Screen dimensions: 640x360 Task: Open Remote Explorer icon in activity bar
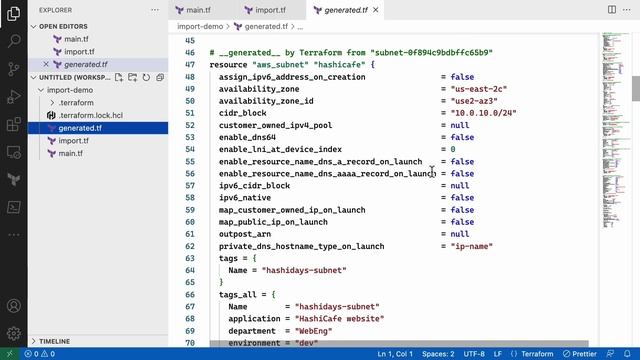pyautogui.click(x=13, y=152)
